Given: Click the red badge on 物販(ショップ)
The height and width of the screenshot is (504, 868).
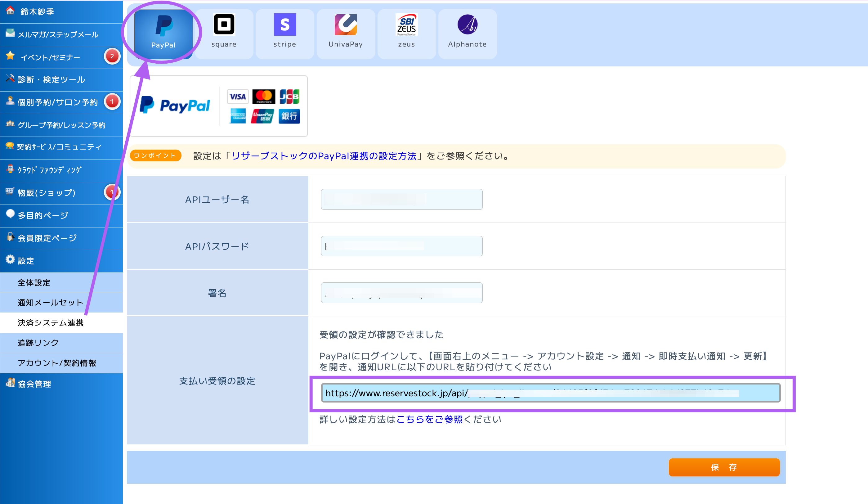Looking at the screenshot, I should click(112, 192).
